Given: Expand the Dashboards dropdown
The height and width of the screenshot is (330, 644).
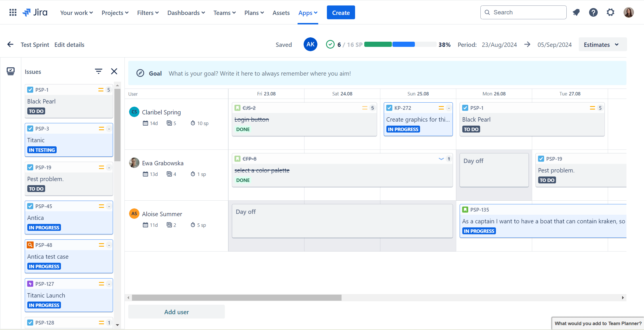Looking at the screenshot, I should click(x=186, y=13).
